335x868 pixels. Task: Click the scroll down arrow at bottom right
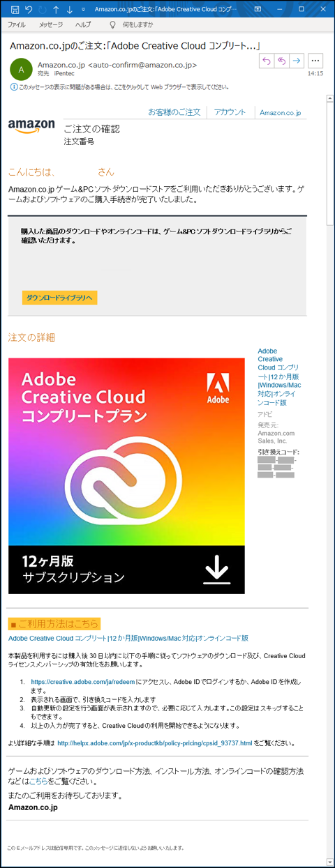(x=330, y=862)
